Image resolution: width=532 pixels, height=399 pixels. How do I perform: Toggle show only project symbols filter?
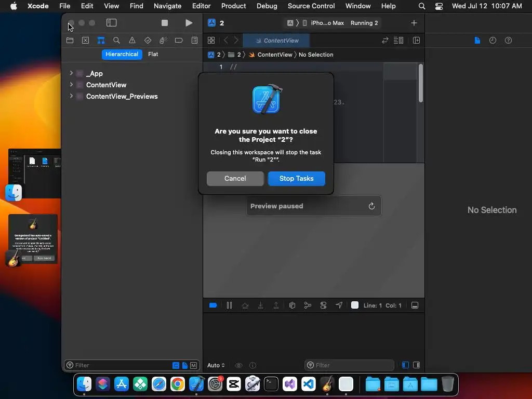(185, 365)
